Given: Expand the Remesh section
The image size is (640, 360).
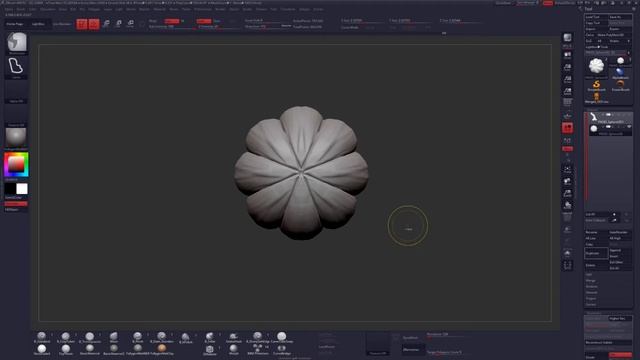Looking at the screenshot, I should click(591, 292).
